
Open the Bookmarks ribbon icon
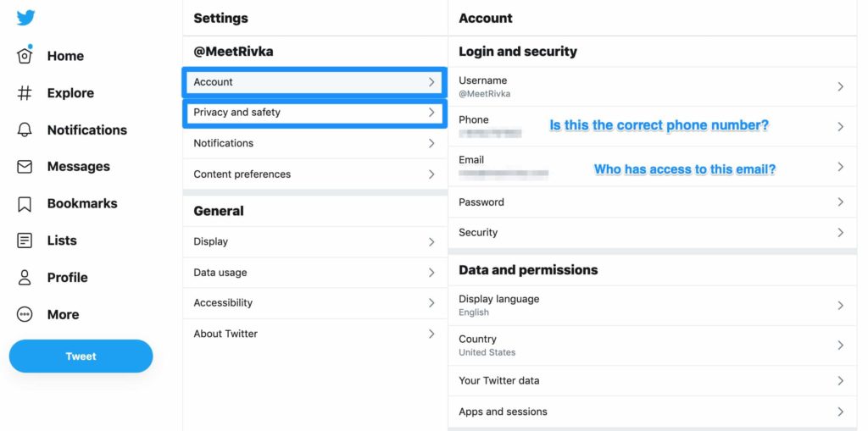pos(25,203)
